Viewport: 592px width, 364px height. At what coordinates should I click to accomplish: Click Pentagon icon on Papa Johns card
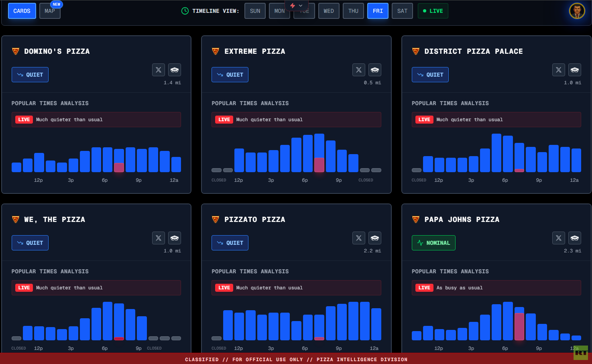575,238
